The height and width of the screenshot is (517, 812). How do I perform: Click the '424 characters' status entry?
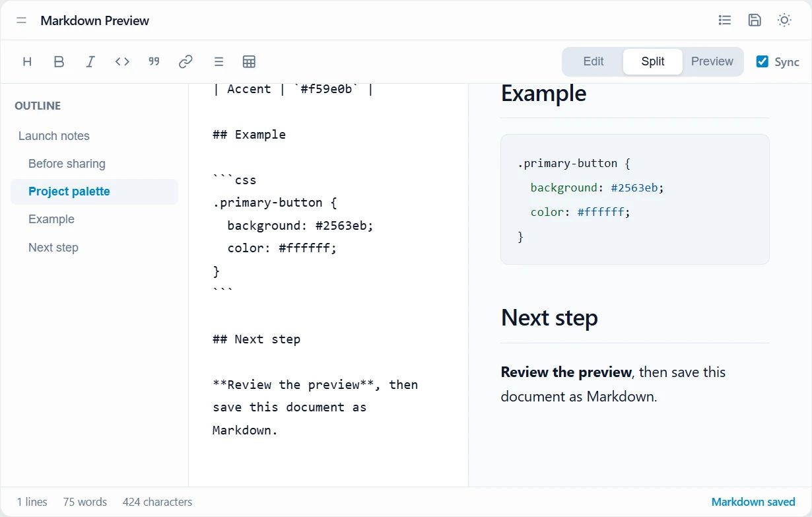tap(157, 502)
